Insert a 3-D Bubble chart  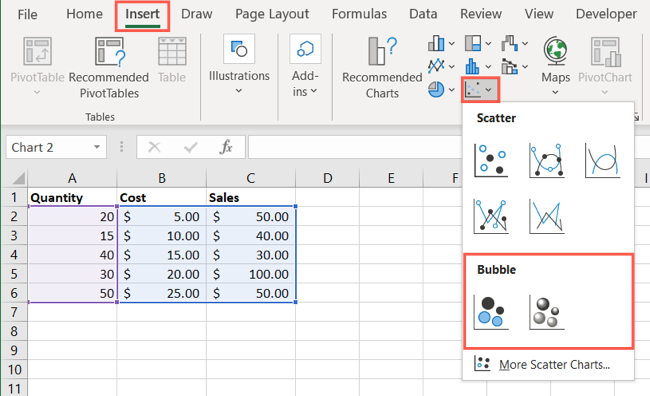547,313
